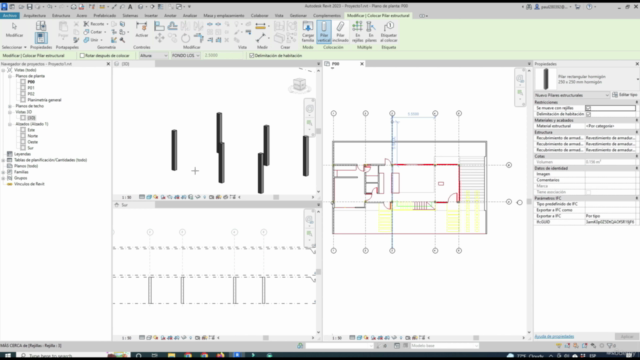Close the Navegador de proyectos panel
This screenshot has height=360, width=640.
[108, 64]
